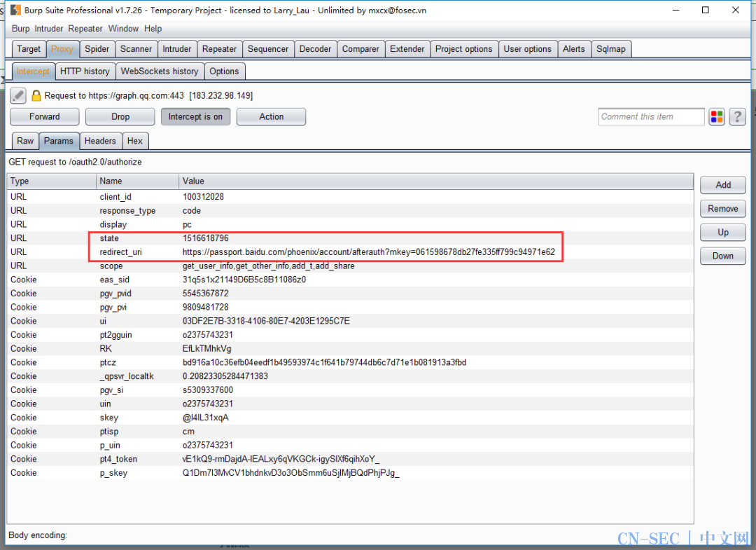Open the Action button menu
This screenshot has height=550, width=756.
point(271,117)
